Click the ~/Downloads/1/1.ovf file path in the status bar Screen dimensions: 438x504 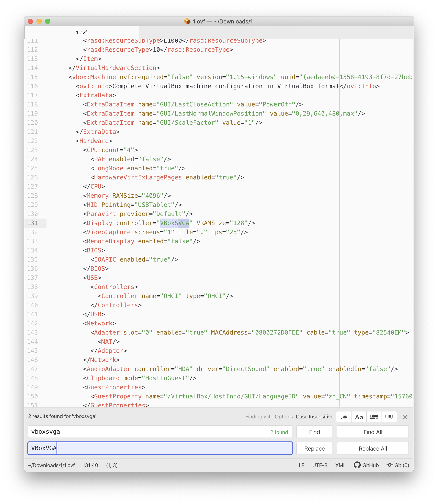click(x=51, y=465)
